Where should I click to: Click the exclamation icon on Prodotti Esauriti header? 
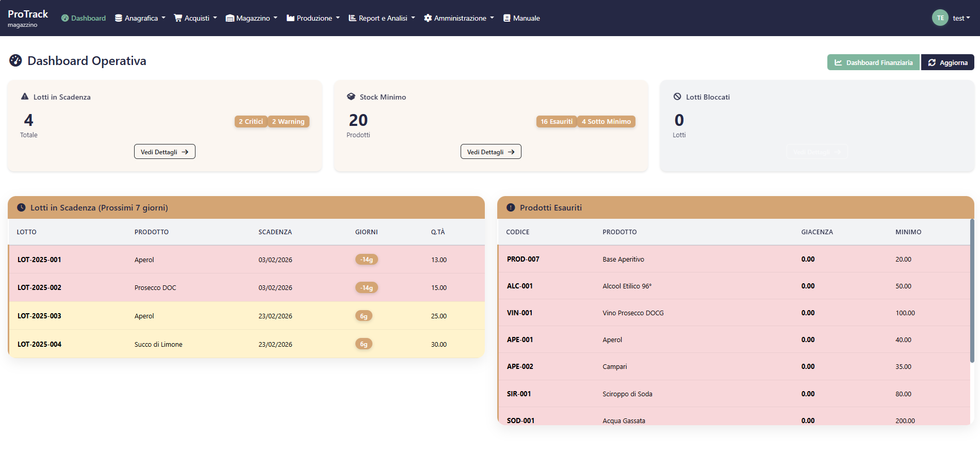(x=510, y=207)
